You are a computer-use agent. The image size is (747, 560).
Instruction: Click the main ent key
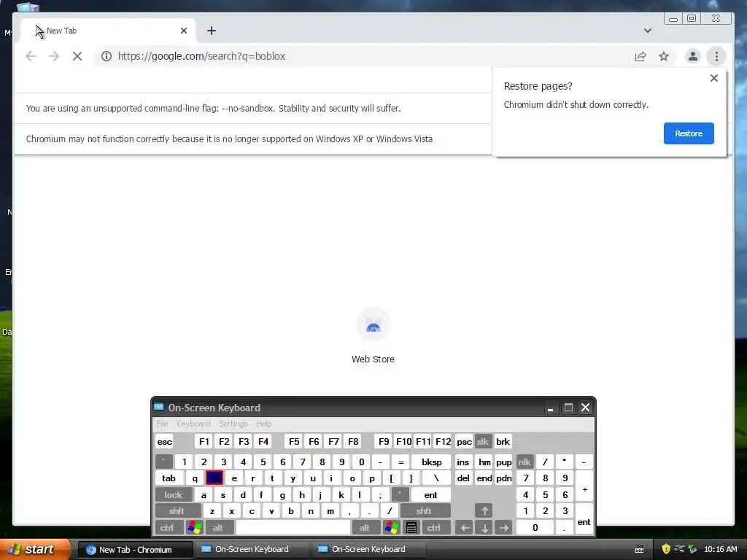pyautogui.click(x=430, y=495)
